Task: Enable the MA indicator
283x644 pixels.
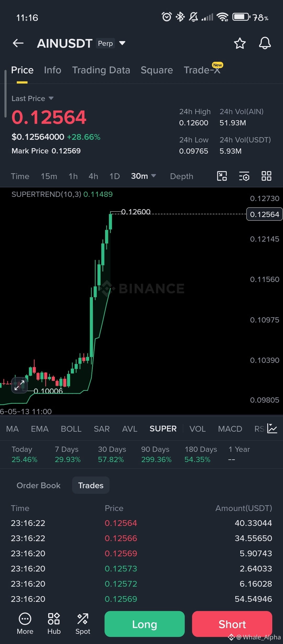Action: (x=12, y=429)
